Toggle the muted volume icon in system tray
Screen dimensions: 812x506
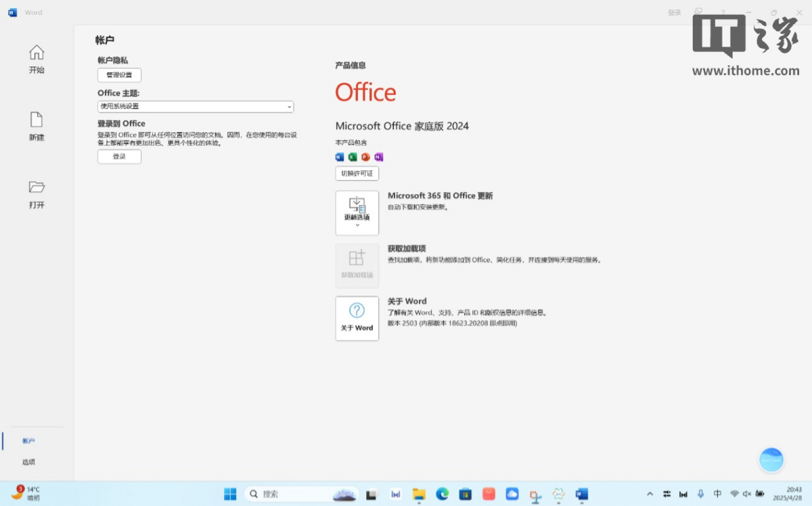(x=747, y=495)
